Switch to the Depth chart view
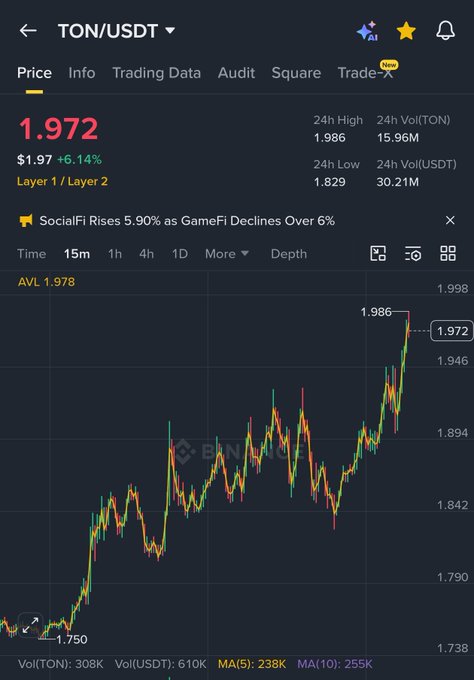Screen dimensions: 474x680 tap(289, 254)
